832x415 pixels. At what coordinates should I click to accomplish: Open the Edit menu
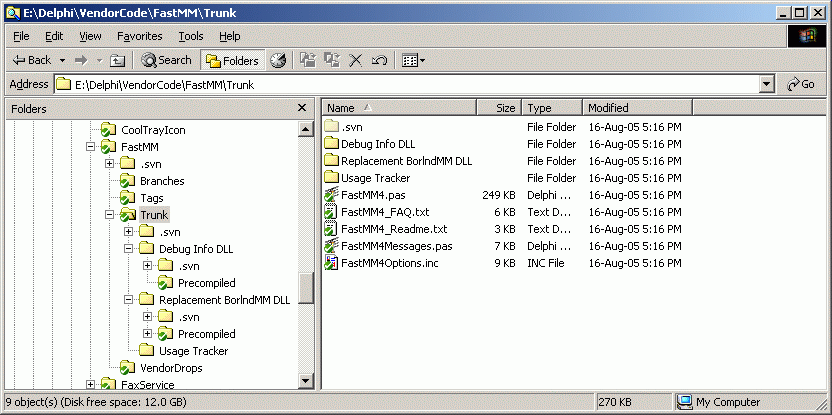click(54, 36)
